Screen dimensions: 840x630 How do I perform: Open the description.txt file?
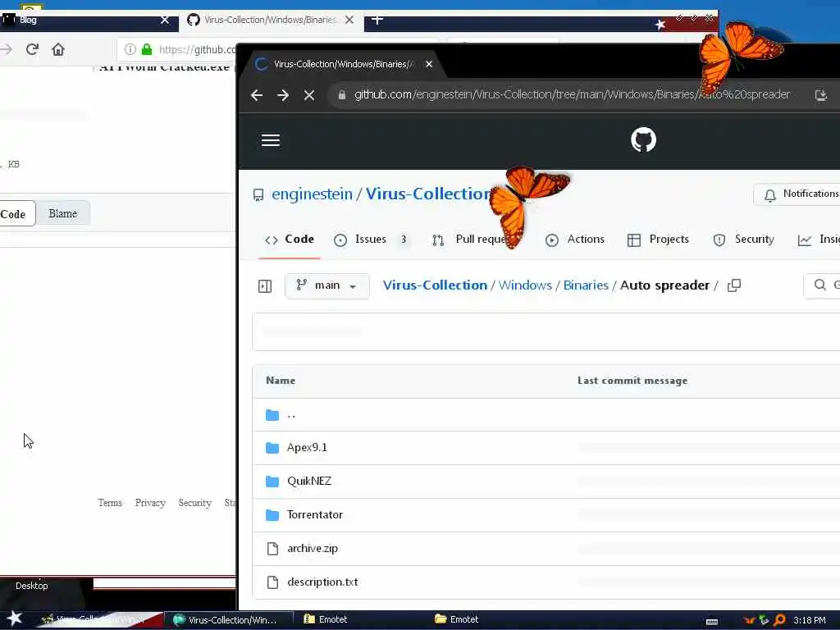(x=322, y=582)
